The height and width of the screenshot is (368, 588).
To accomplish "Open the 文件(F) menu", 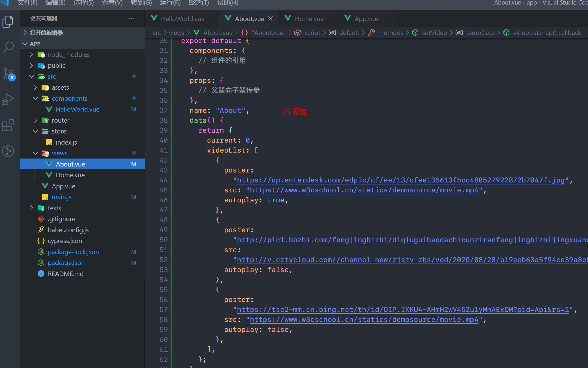I will point(27,3).
